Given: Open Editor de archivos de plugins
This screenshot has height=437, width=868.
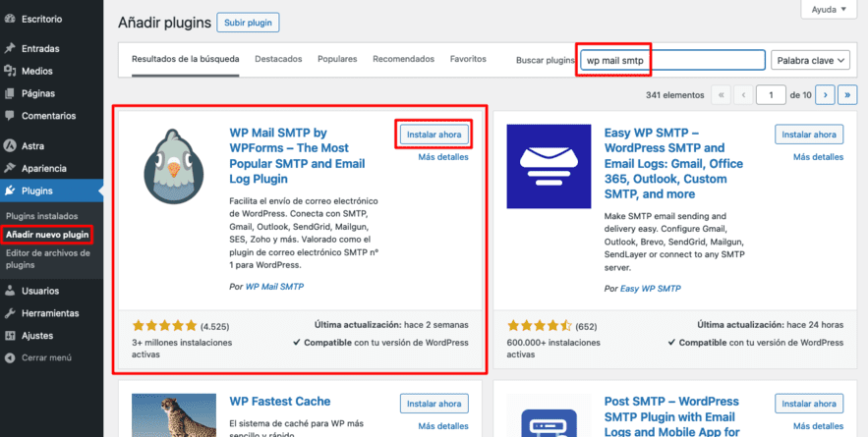Looking at the screenshot, I should coord(47,259).
